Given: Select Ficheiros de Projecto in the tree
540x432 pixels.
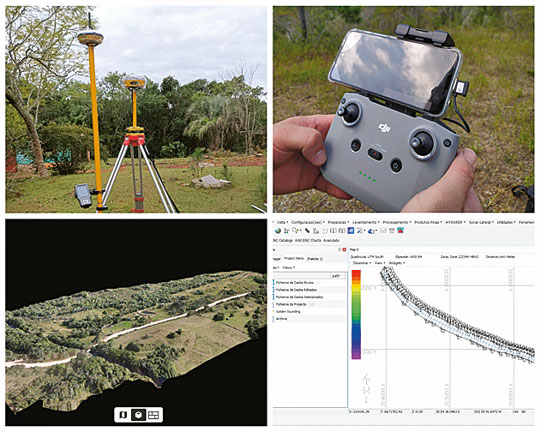Looking at the screenshot, I should (291, 305).
